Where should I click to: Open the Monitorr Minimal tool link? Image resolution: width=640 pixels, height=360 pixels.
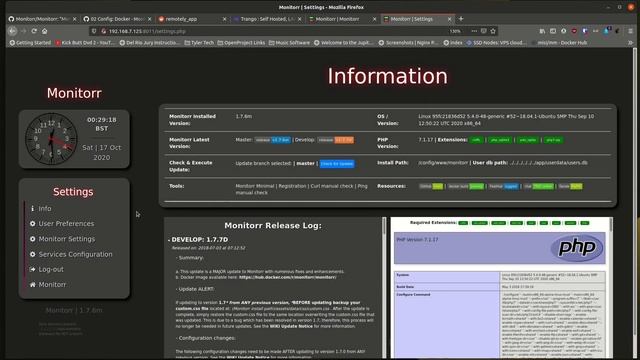click(256, 186)
